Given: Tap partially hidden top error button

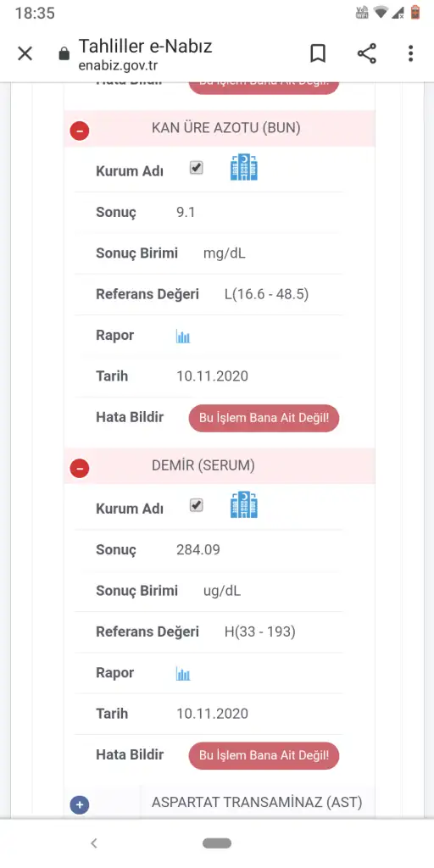Looking at the screenshot, I should coord(264,86).
